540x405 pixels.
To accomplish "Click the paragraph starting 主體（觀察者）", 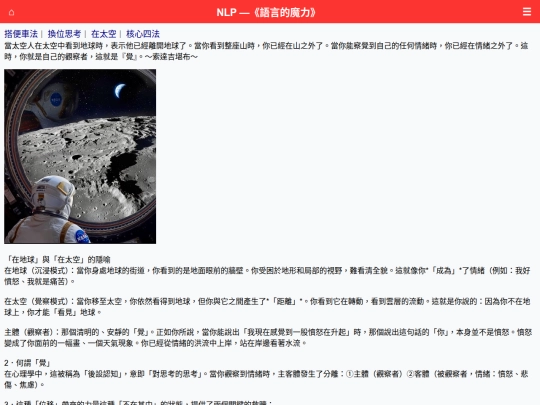I will point(268,338).
